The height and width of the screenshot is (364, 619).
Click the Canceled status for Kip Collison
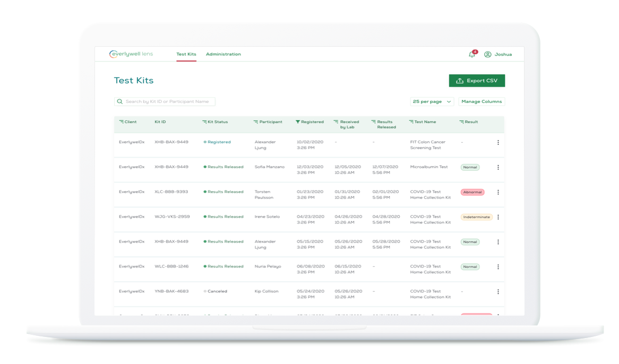pyautogui.click(x=215, y=291)
